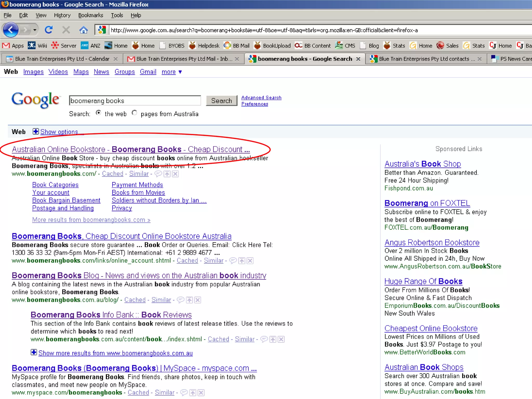The image size is (532, 399).
Task: Open the Advanced Search link
Action: (x=261, y=97)
